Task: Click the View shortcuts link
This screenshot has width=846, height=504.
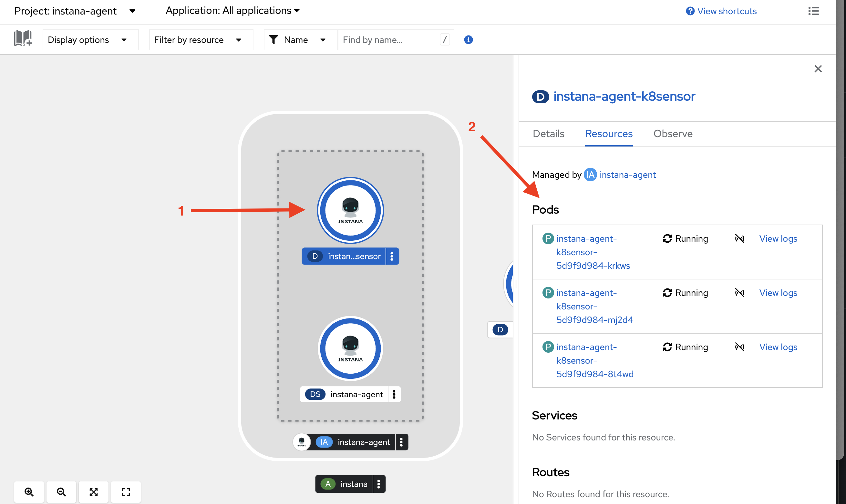Action: coord(727,11)
